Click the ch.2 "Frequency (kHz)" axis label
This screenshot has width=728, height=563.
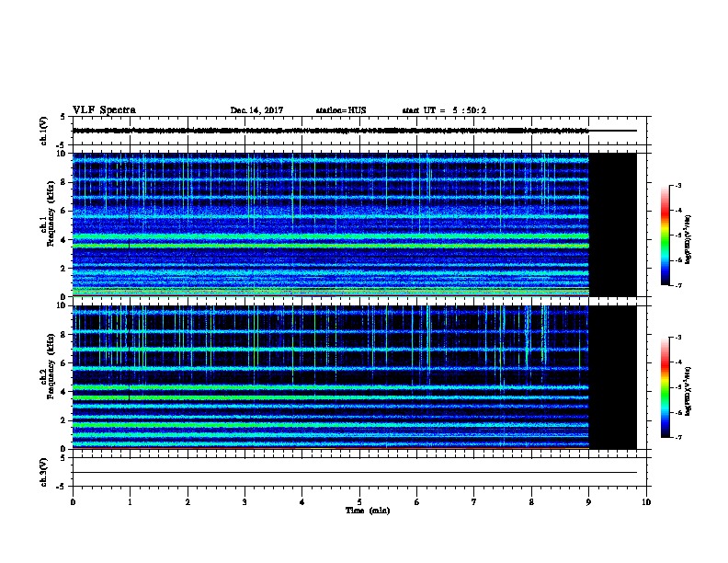tap(51, 366)
